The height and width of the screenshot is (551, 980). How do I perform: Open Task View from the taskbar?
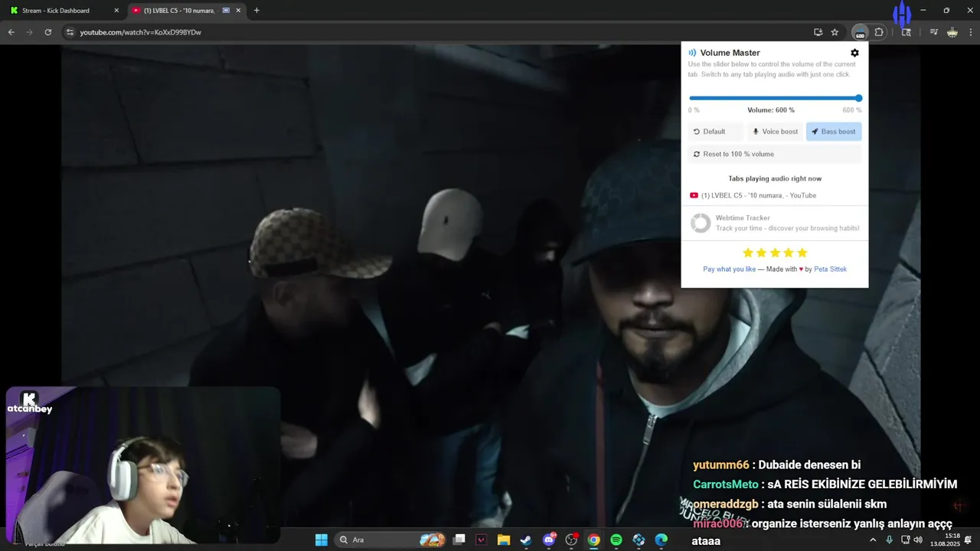(x=459, y=540)
